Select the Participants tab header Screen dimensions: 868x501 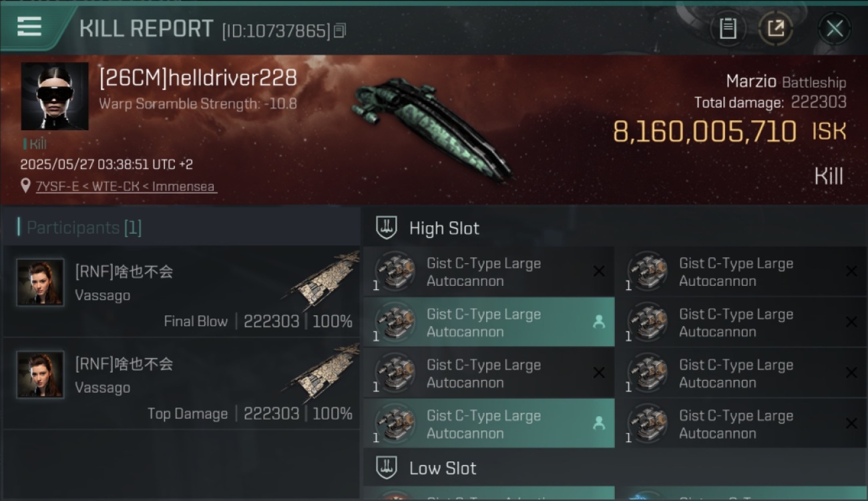tap(80, 228)
